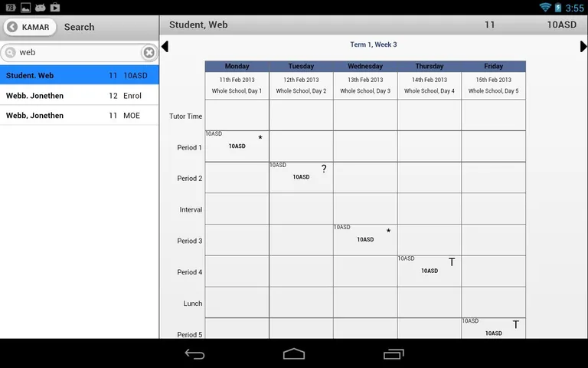The height and width of the screenshot is (368, 588).
Task: Tap the magnifier icon in the search box
Action: click(11, 53)
